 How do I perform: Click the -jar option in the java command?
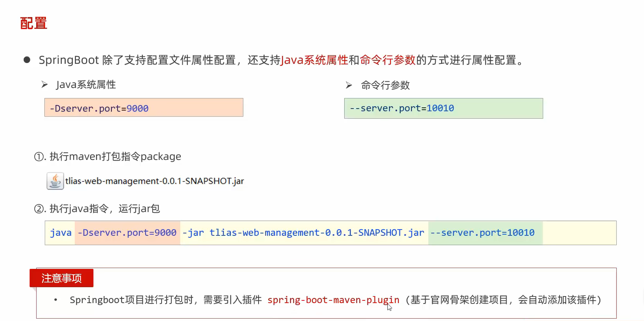pyautogui.click(x=193, y=233)
